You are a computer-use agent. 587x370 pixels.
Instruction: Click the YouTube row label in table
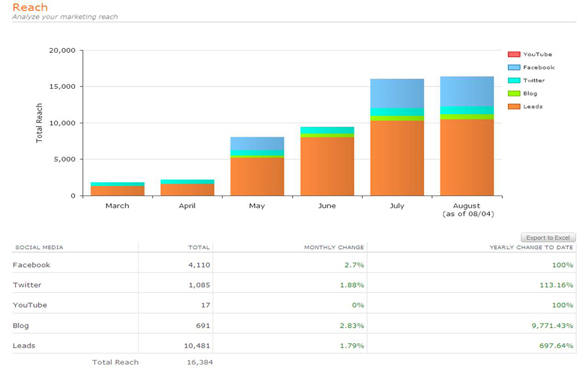pos(30,305)
